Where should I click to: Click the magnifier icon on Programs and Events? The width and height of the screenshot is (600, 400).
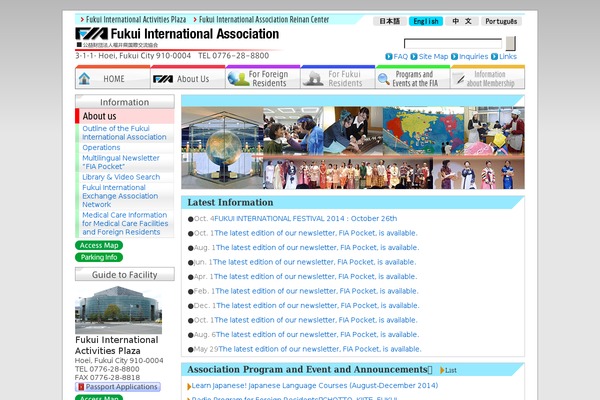(x=383, y=79)
